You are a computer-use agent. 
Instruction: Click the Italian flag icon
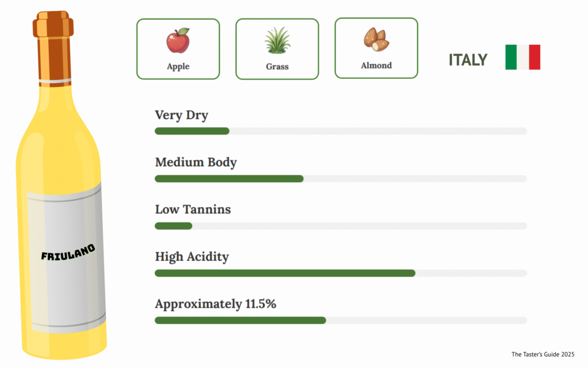(523, 57)
